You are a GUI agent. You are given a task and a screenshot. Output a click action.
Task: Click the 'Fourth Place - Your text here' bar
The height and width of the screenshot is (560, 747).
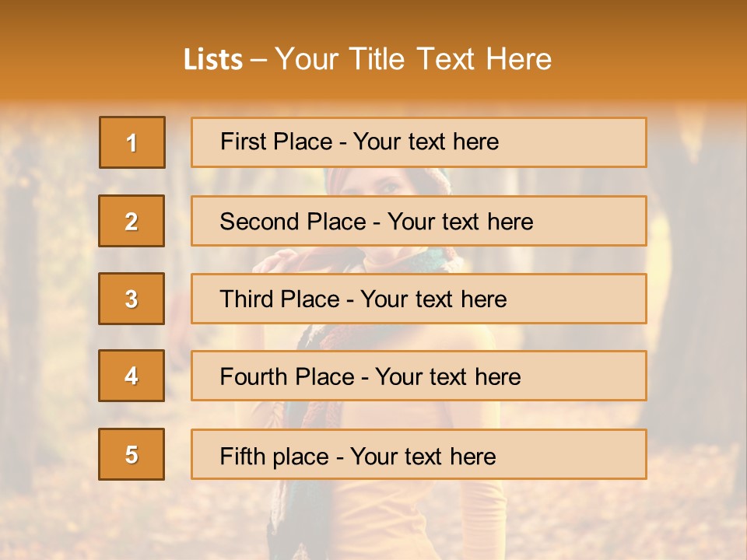click(419, 376)
